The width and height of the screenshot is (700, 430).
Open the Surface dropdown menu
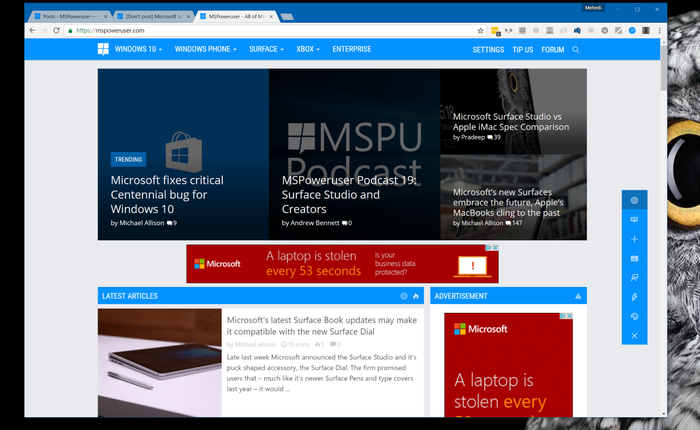[266, 49]
